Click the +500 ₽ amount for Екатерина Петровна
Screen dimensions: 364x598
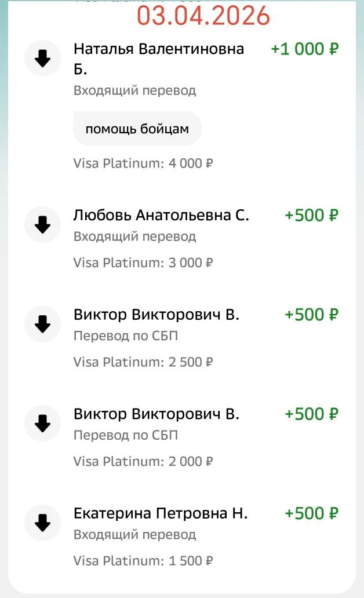pyautogui.click(x=311, y=513)
